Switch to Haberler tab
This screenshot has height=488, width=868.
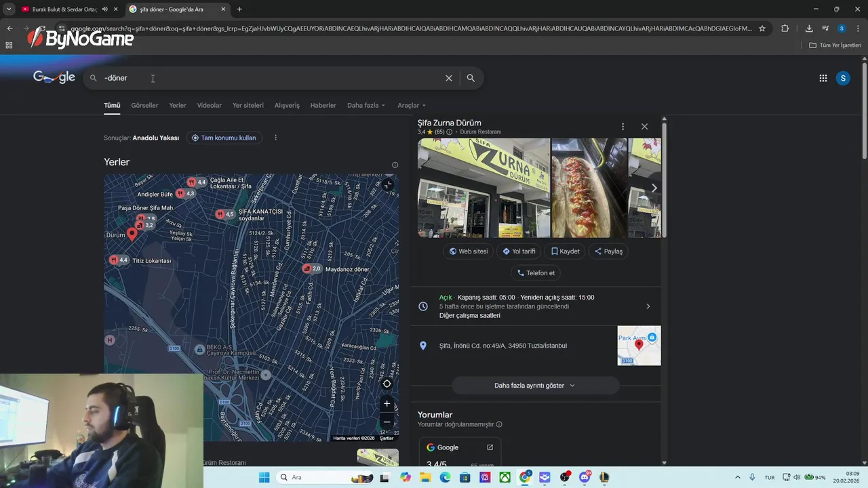click(323, 106)
